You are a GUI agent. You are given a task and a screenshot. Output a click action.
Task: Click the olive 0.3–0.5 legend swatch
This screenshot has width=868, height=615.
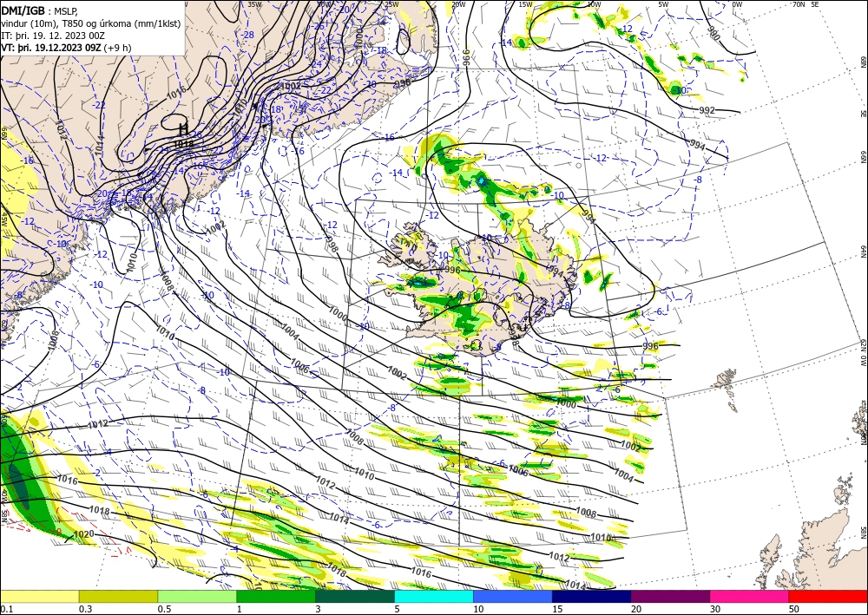click(118, 596)
